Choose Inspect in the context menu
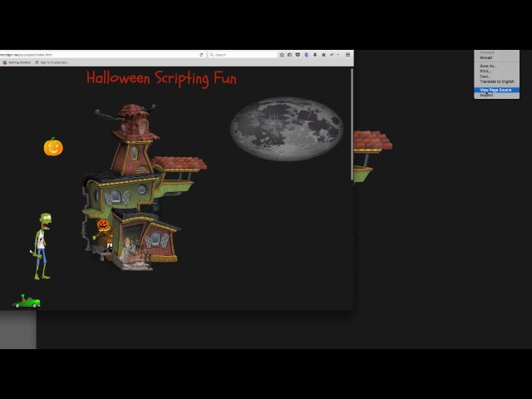The image size is (532, 399). click(496, 96)
